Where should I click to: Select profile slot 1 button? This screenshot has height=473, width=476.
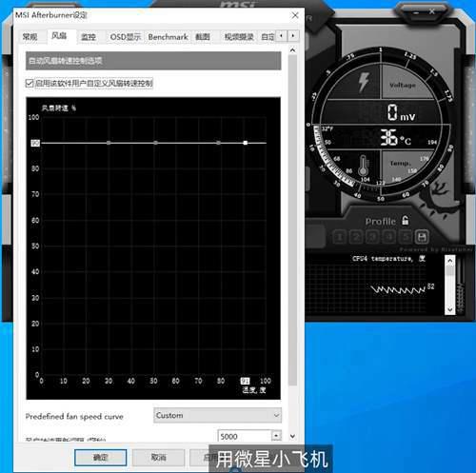[340, 237]
